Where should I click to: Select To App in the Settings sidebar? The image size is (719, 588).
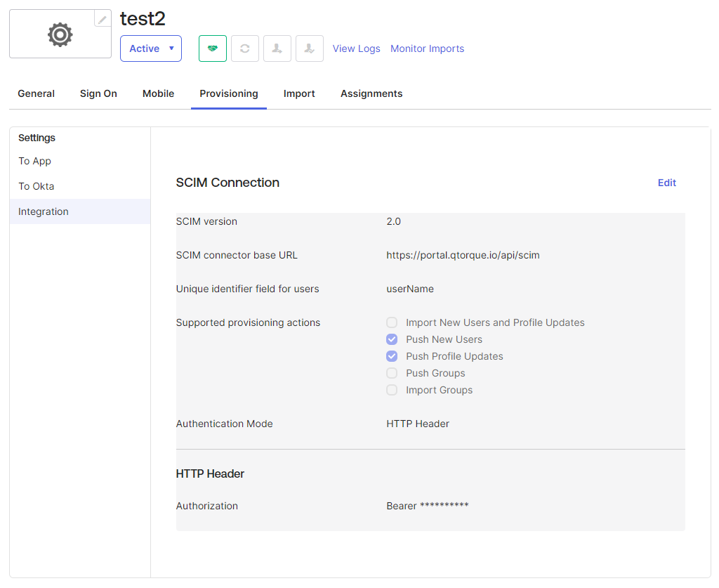pos(34,161)
